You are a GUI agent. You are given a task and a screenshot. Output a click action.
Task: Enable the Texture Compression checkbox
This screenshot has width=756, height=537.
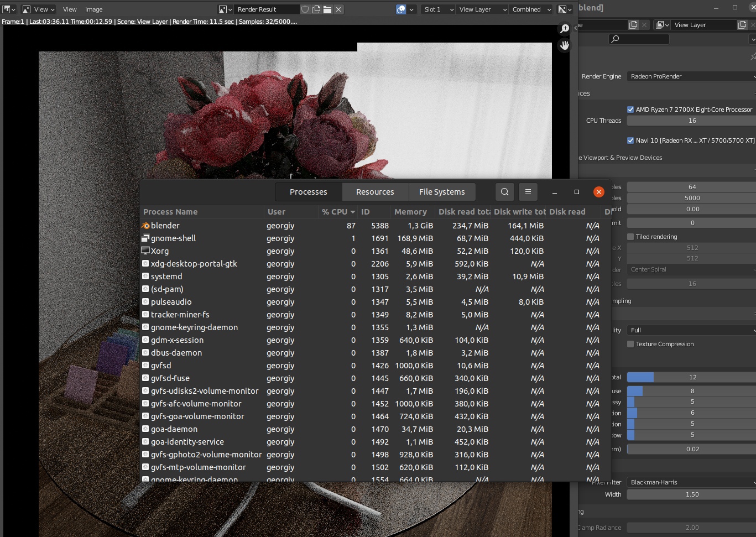click(x=630, y=343)
